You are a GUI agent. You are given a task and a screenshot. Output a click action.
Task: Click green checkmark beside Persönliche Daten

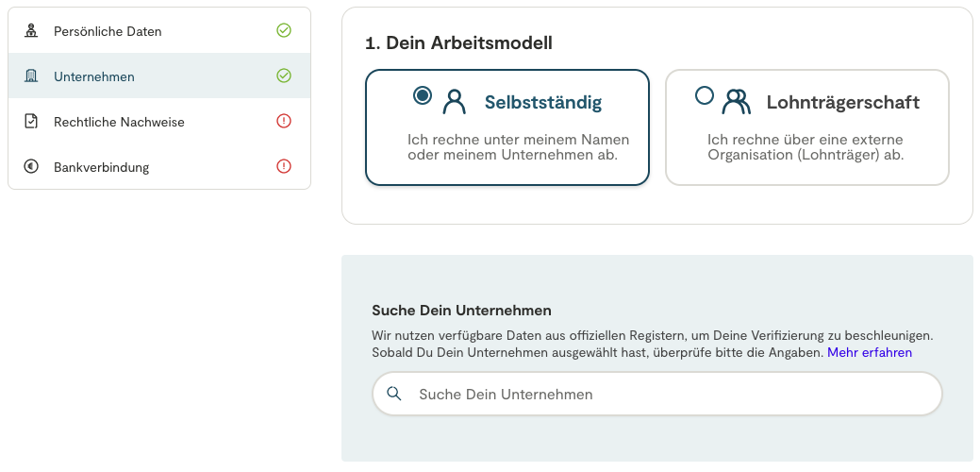284,30
